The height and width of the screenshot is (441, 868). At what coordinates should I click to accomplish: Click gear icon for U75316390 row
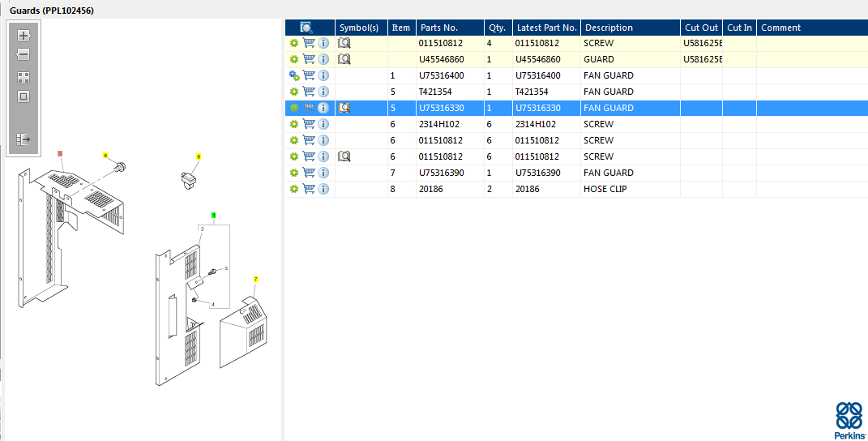click(294, 173)
